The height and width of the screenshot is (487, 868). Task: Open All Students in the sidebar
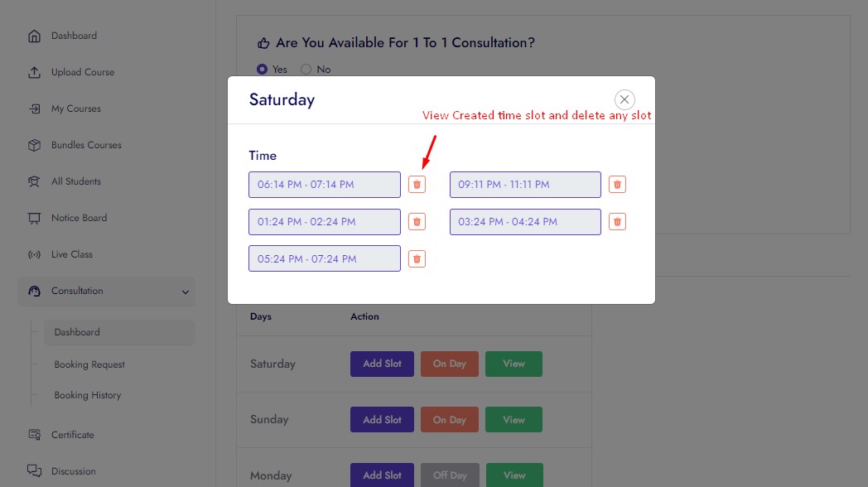tap(76, 181)
